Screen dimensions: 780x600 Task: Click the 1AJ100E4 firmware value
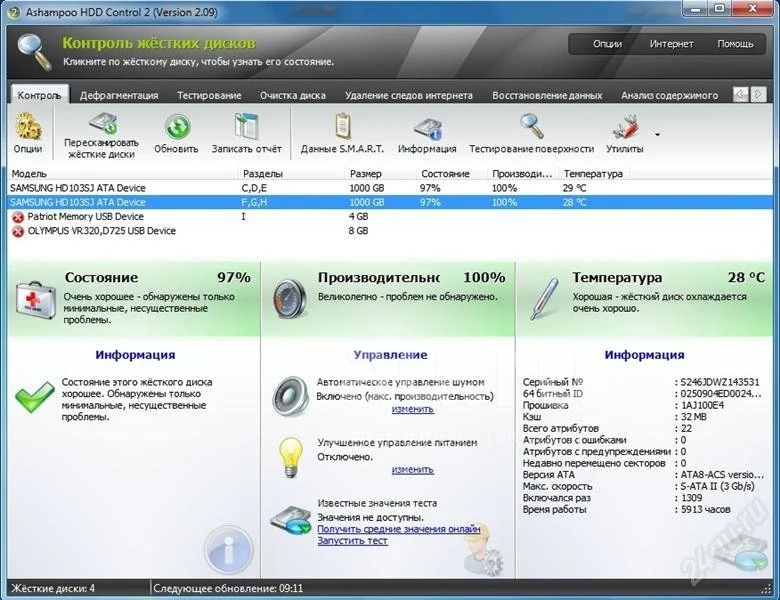point(702,405)
